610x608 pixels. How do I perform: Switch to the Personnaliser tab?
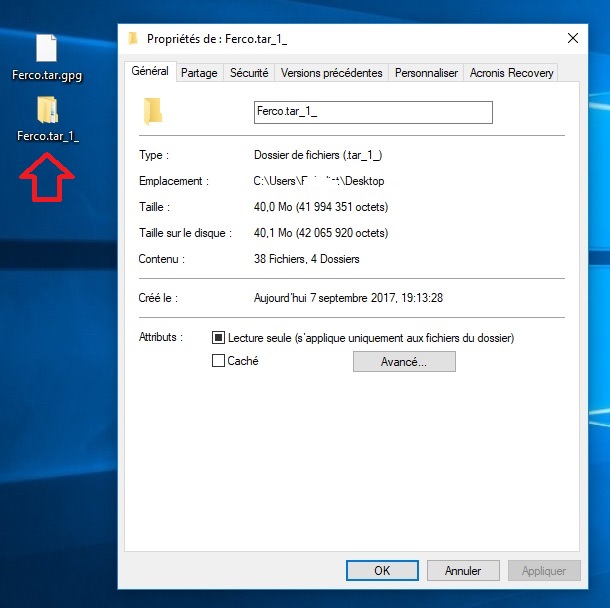(x=426, y=73)
